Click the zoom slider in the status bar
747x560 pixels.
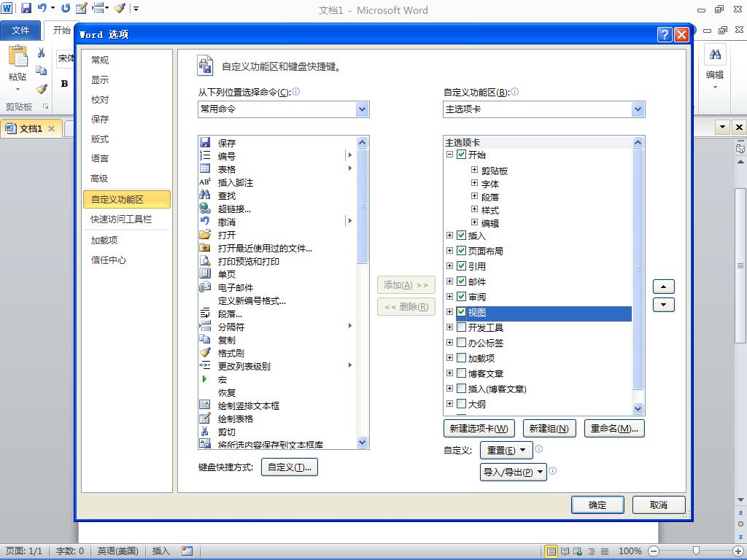[695, 551]
